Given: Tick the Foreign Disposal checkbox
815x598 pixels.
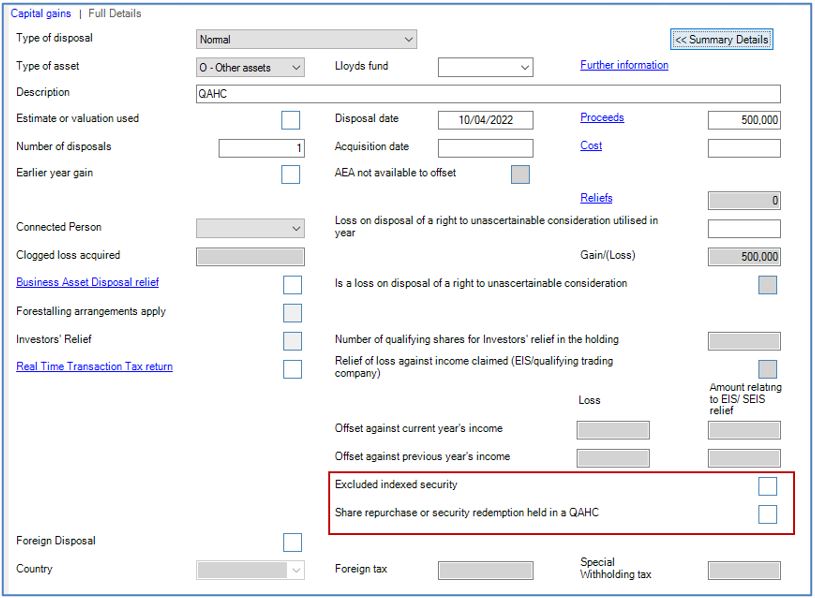Looking at the screenshot, I should click(293, 542).
